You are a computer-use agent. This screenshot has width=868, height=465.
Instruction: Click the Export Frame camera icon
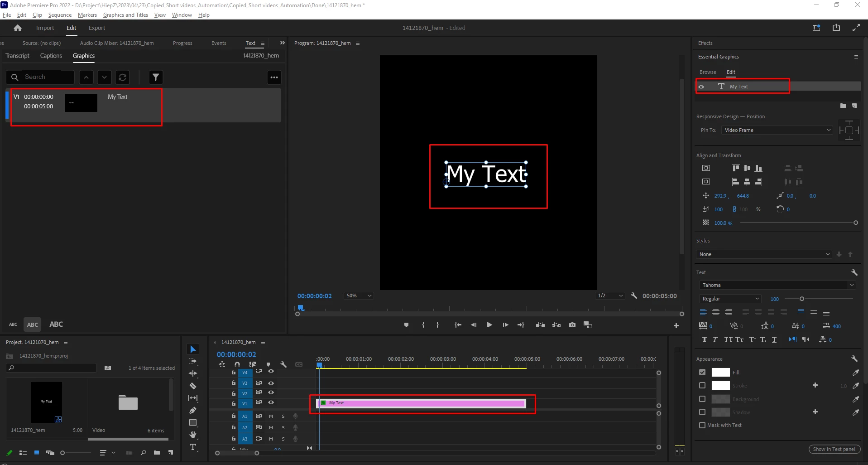pyautogui.click(x=572, y=325)
